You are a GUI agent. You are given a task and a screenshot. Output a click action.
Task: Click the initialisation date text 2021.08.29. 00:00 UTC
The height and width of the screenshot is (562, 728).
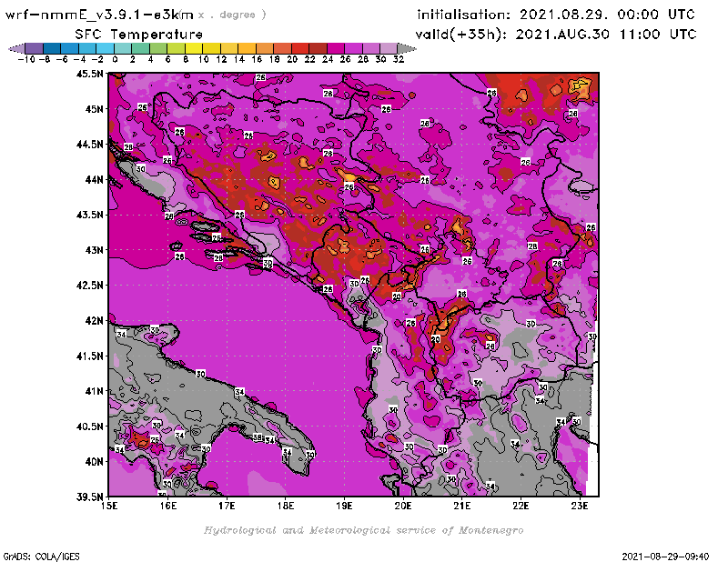607,15
